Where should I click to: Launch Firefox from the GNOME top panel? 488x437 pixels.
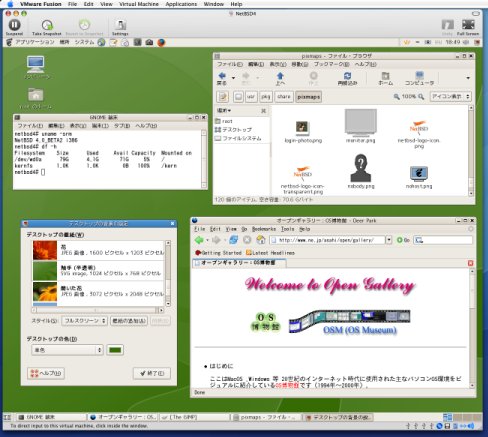pos(161,42)
